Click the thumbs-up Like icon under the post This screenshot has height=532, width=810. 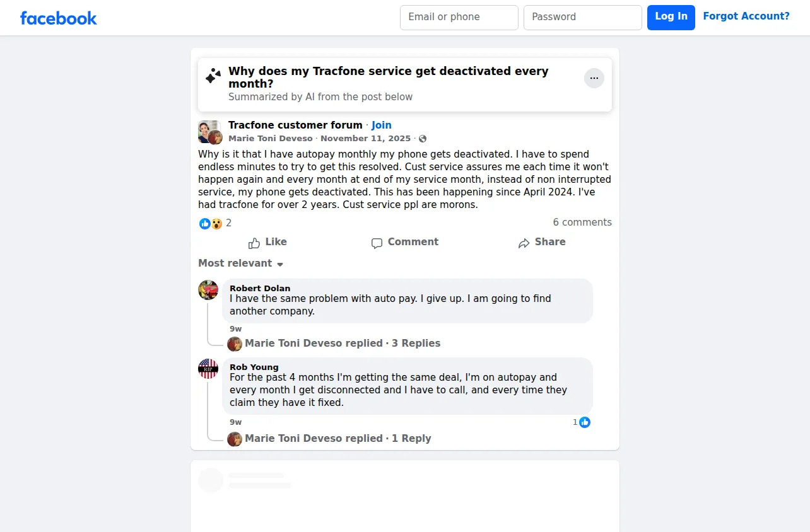coord(254,243)
